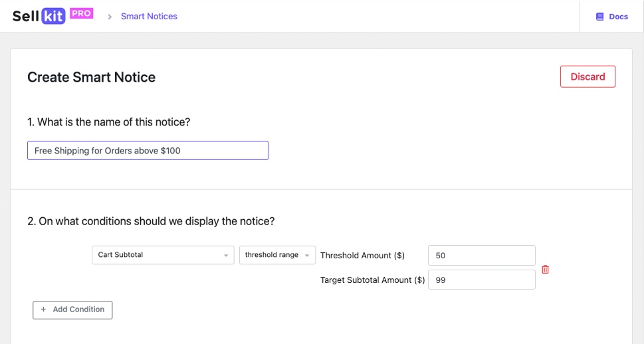Click the arrow on the Cart Subtotal selector

[226, 255]
